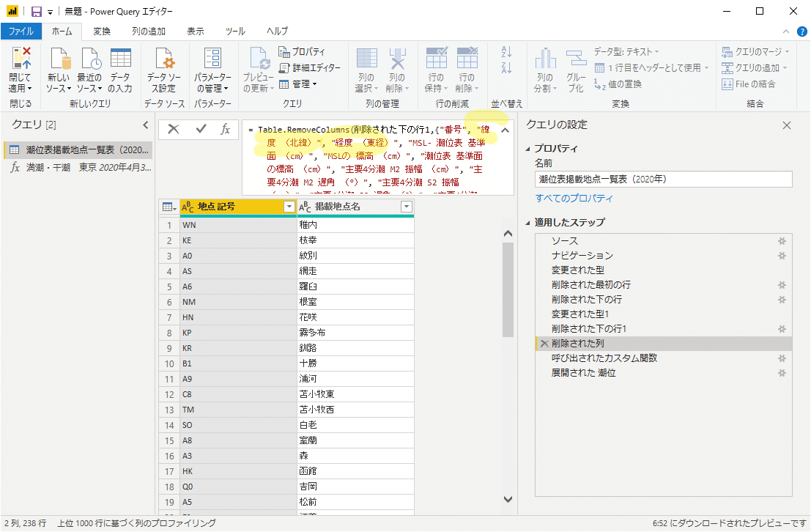Viewport: 811px width, 532px height.
Task: Click Keep Rows (行の保持) icon
Action: click(x=437, y=58)
